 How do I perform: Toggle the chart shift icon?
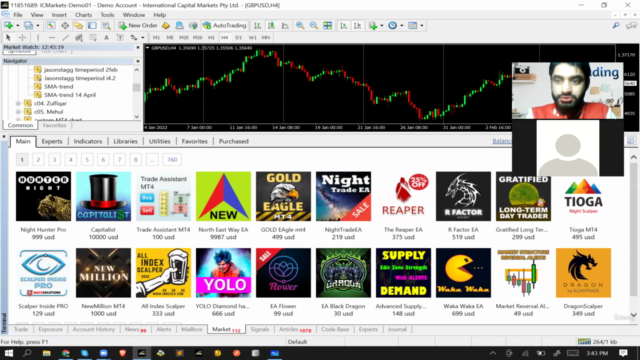coord(358,25)
